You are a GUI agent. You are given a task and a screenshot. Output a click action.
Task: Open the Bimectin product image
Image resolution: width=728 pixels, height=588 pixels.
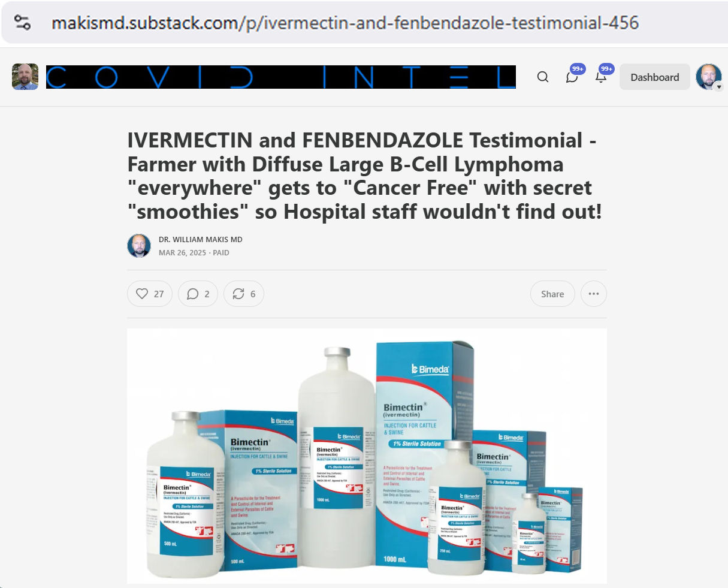point(367,456)
